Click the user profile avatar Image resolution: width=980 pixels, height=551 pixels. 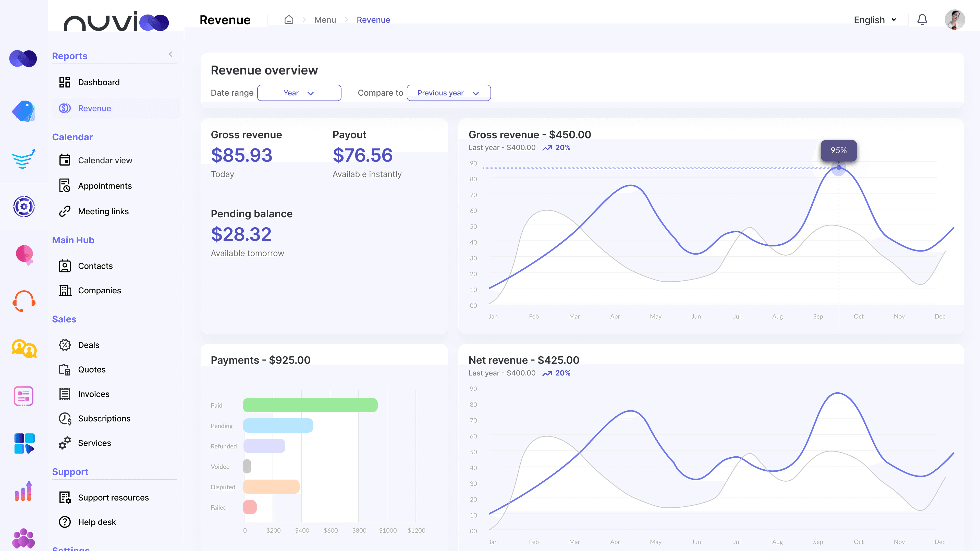[x=954, y=20]
